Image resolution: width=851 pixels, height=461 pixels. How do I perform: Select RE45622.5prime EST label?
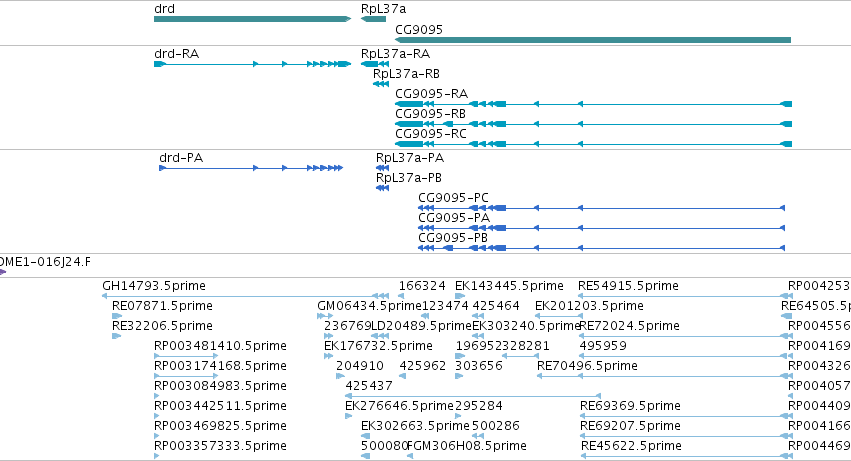(631, 447)
